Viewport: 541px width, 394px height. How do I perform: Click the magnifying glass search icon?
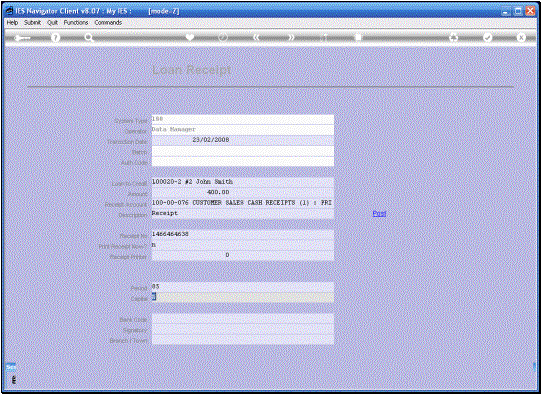tap(89, 38)
